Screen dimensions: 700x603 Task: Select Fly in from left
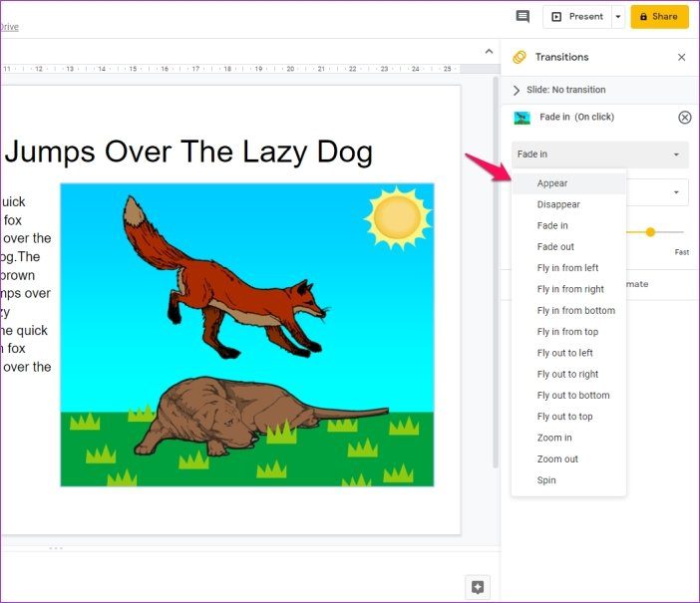tap(568, 268)
